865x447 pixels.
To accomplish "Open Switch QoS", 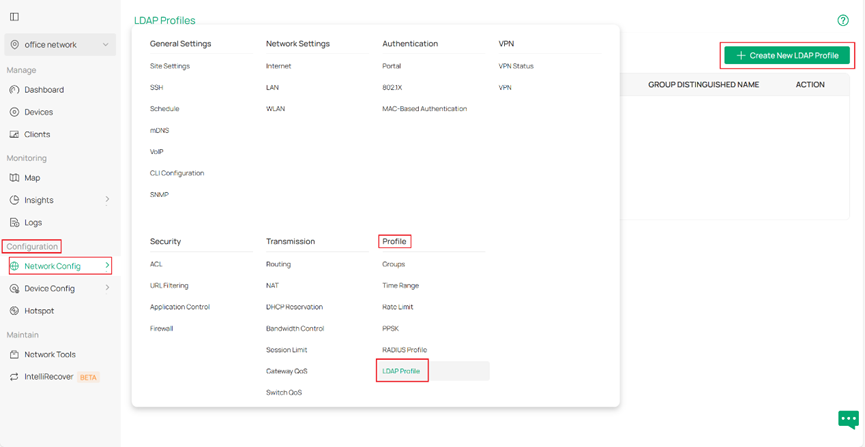I will pos(284,392).
